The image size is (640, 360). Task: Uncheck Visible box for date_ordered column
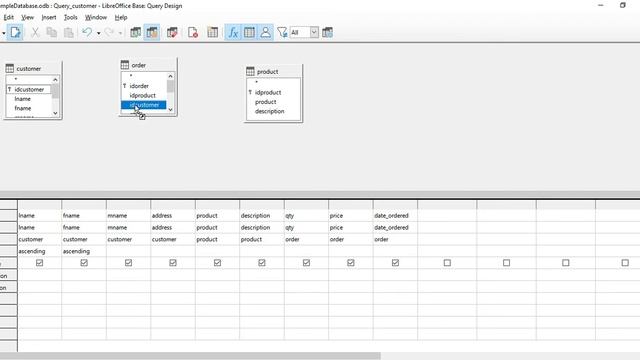tap(396, 263)
